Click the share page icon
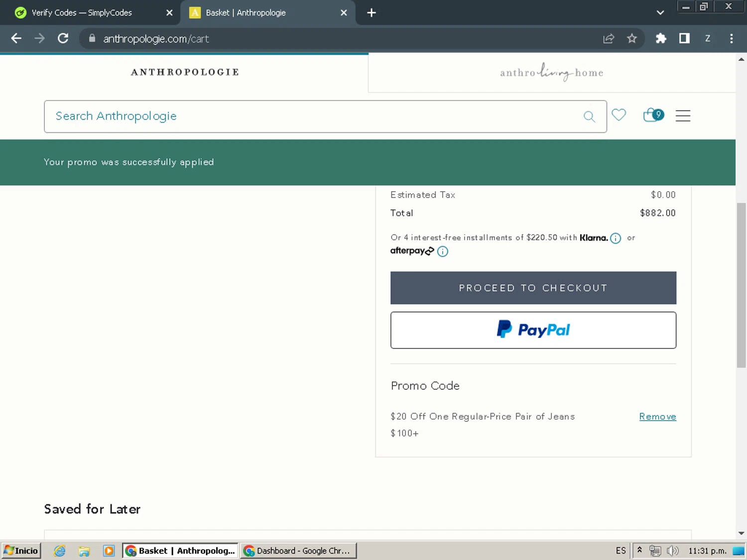Image resolution: width=747 pixels, height=560 pixels. click(x=609, y=38)
